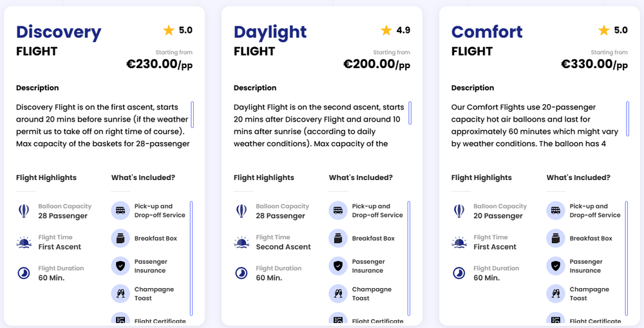
Task: Click the Flight Duration moon icon in Discovery
Action: coord(24,273)
